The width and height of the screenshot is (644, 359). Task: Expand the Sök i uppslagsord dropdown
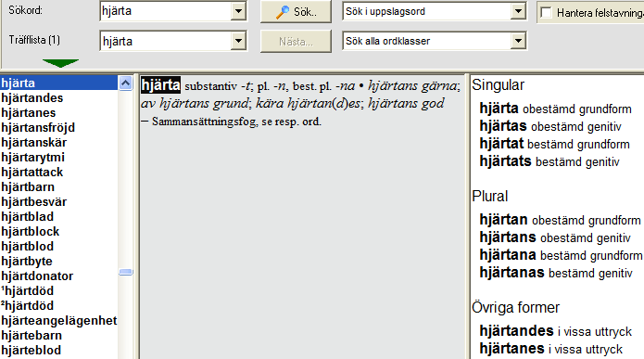point(518,11)
